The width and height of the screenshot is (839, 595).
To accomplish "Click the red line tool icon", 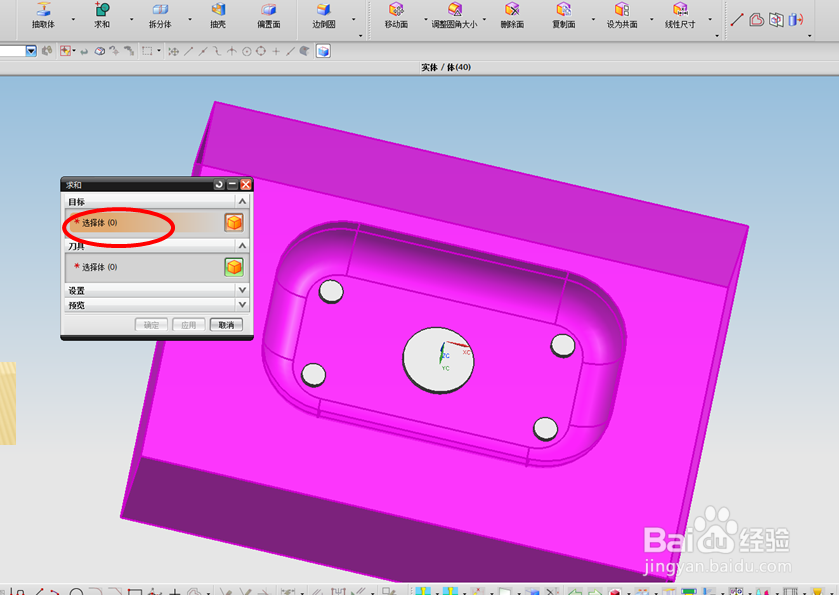I will click(737, 20).
